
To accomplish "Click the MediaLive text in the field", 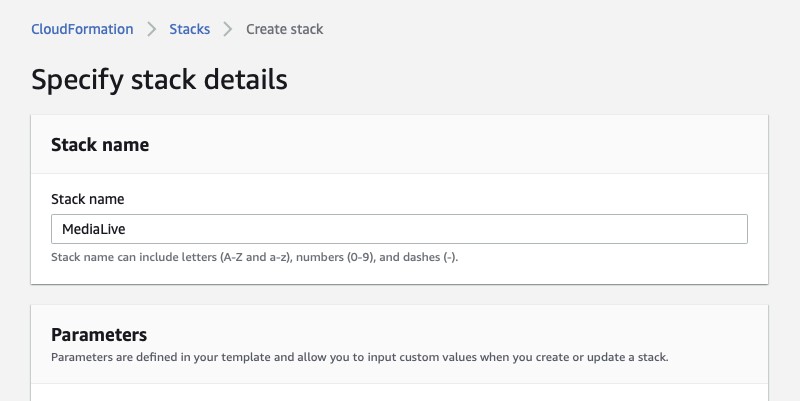I will point(94,229).
